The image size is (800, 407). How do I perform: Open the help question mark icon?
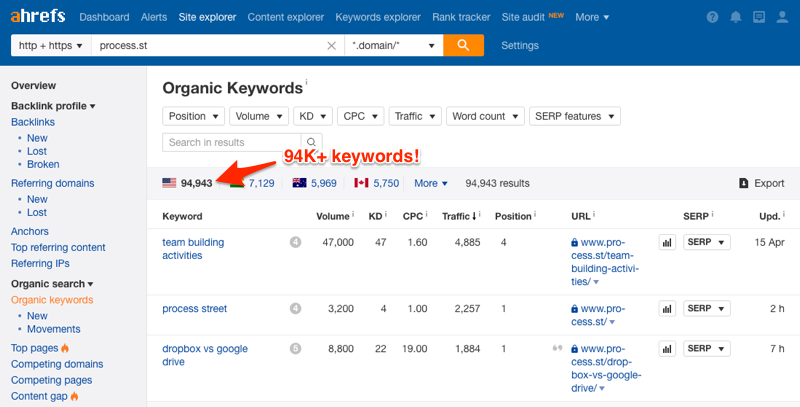712,17
